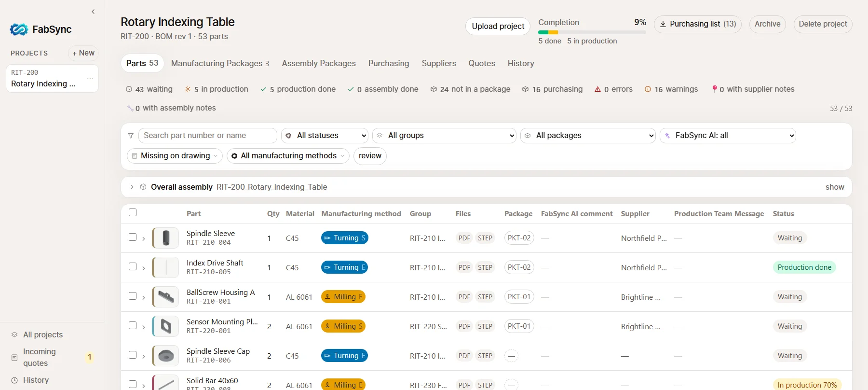This screenshot has width=868, height=390.
Task: Click the waiting clock status icon
Action: pos(129,89)
